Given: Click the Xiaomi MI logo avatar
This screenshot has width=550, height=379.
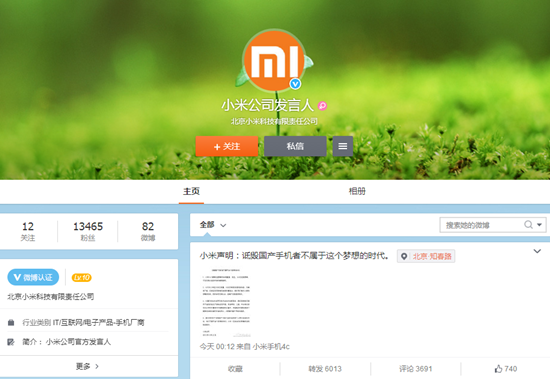Looking at the screenshot, I should point(274,60).
